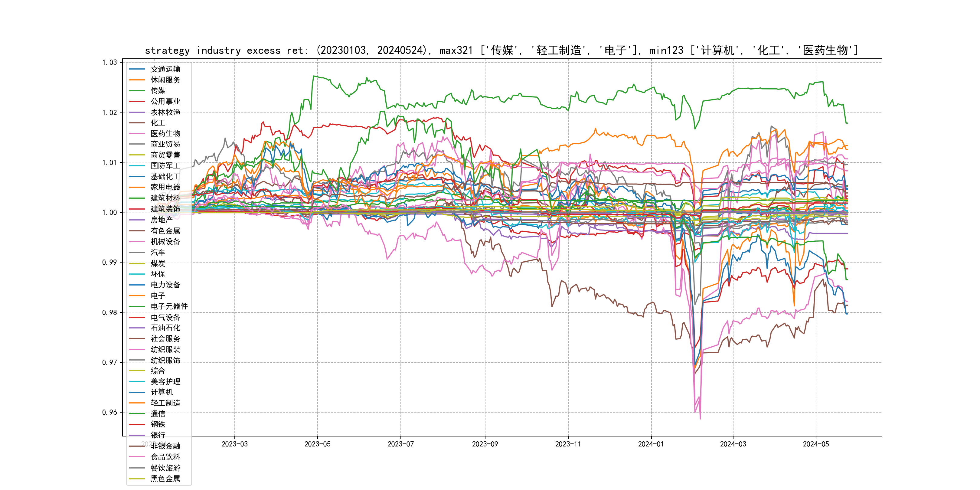Click the chart title text at top
The height and width of the screenshot is (490, 980).
click(x=501, y=50)
